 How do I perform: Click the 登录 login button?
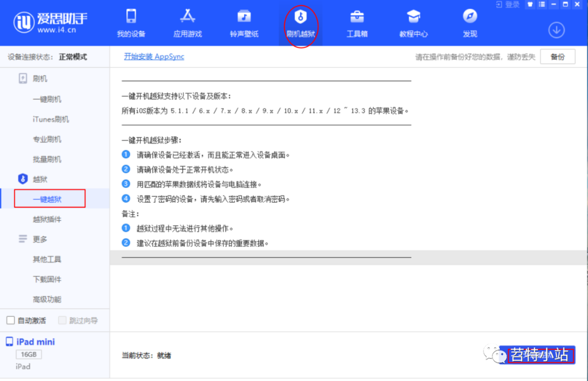[508, 4]
